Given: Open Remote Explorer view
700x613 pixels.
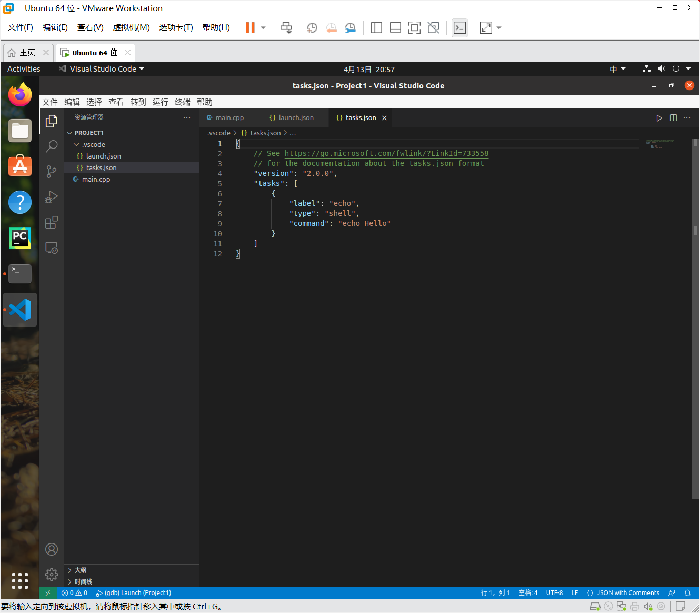Looking at the screenshot, I should [x=52, y=248].
